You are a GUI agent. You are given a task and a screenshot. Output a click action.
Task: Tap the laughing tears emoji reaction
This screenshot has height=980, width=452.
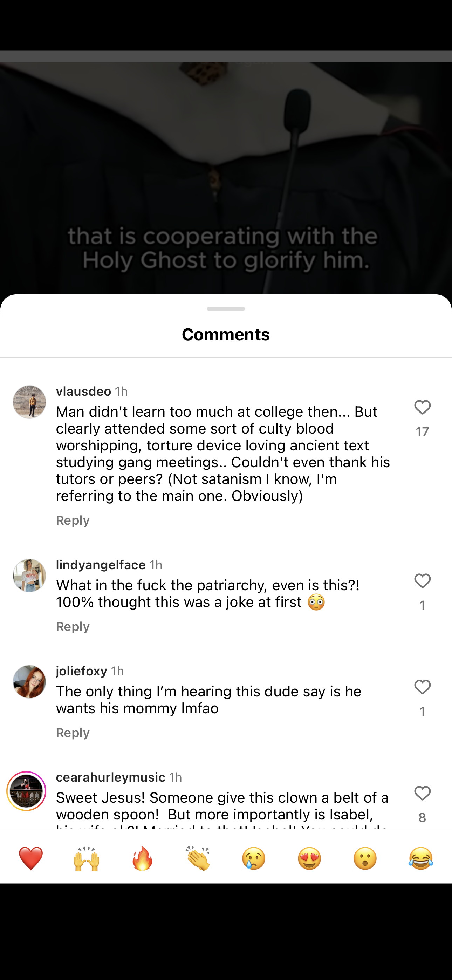point(421,859)
